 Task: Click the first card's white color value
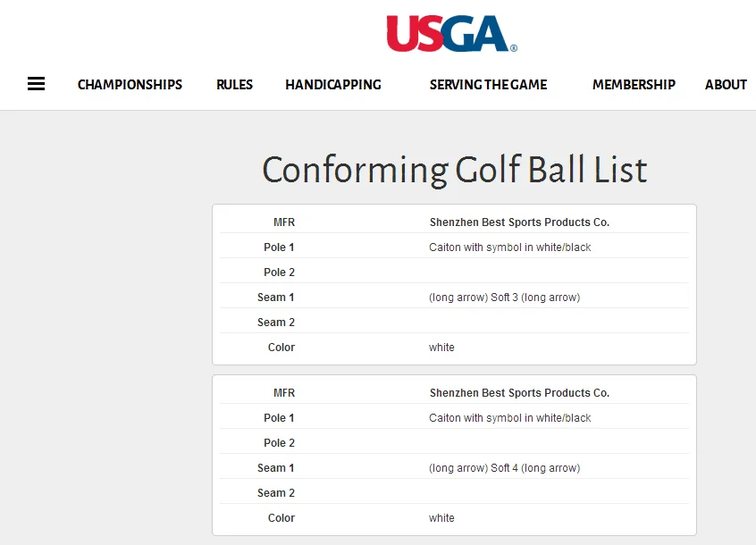(x=441, y=348)
